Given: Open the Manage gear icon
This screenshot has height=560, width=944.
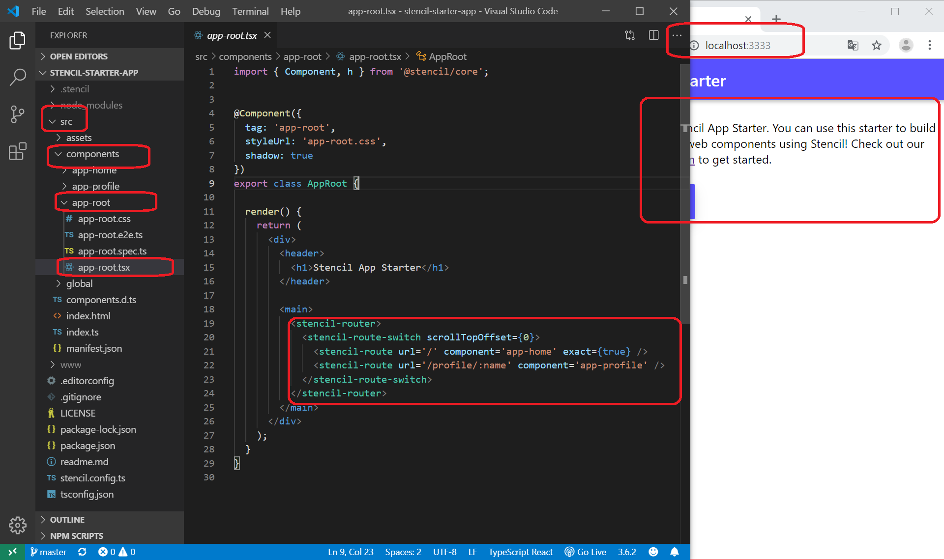Looking at the screenshot, I should (18, 525).
